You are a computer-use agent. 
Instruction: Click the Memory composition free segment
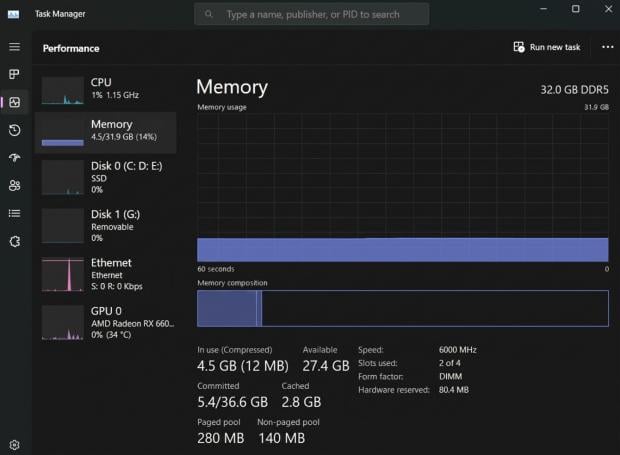(435, 308)
